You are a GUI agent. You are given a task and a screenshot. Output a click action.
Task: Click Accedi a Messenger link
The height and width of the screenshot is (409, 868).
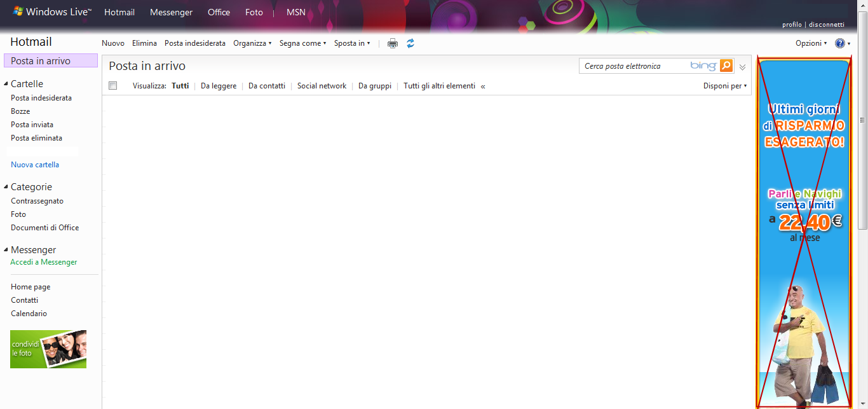click(x=44, y=262)
